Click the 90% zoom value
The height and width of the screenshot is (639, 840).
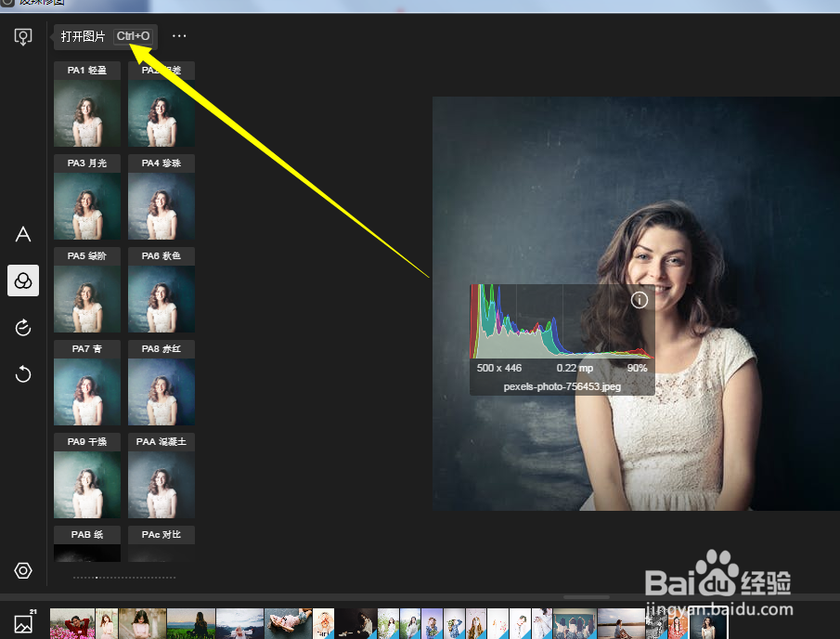637,368
